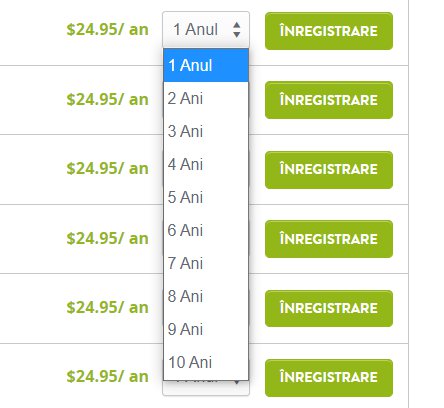This screenshot has height=408, width=444.
Task: Pick 7 Ani from the list
Action: point(206,263)
